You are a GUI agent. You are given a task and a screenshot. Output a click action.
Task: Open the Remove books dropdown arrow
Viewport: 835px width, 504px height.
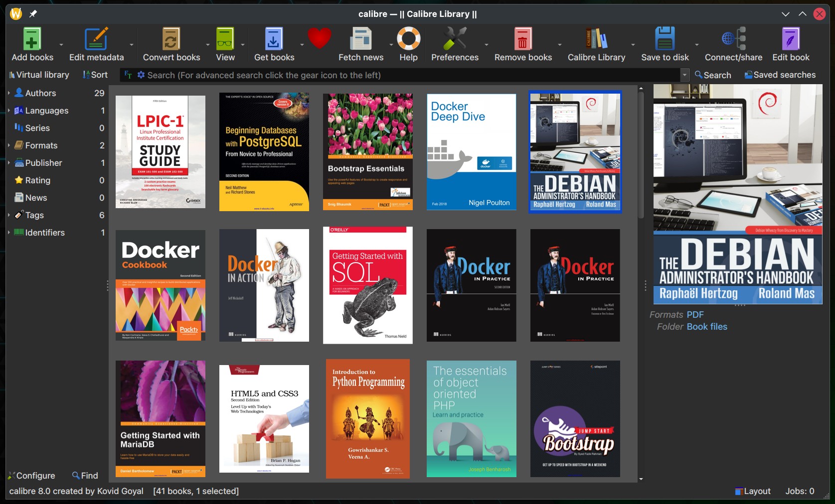(559, 45)
